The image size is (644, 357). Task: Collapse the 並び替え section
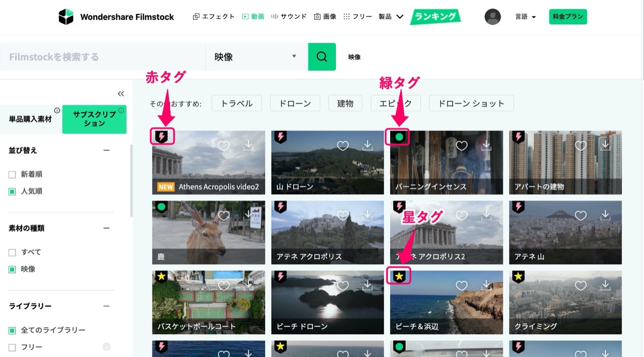pyautogui.click(x=106, y=150)
